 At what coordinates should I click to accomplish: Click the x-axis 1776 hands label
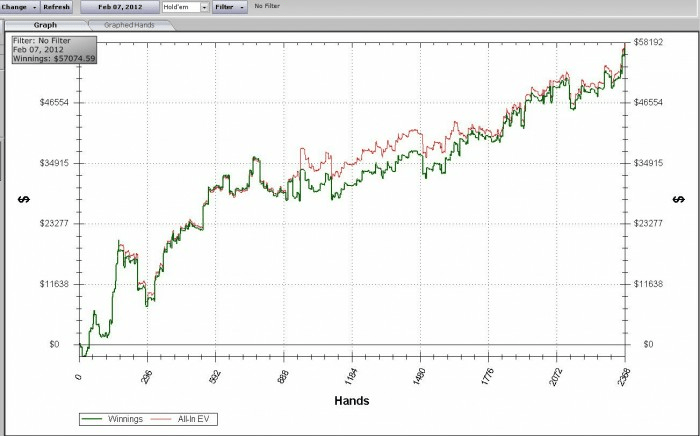coord(488,377)
